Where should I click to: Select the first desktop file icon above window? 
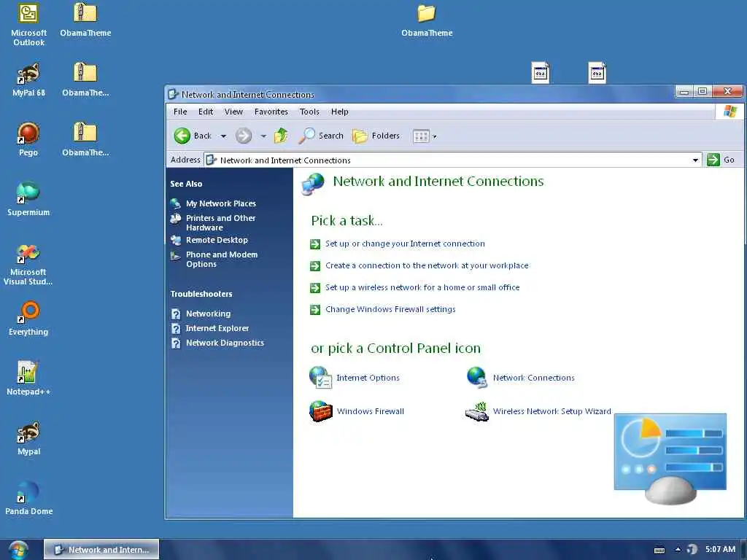pyautogui.click(x=541, y=73)
